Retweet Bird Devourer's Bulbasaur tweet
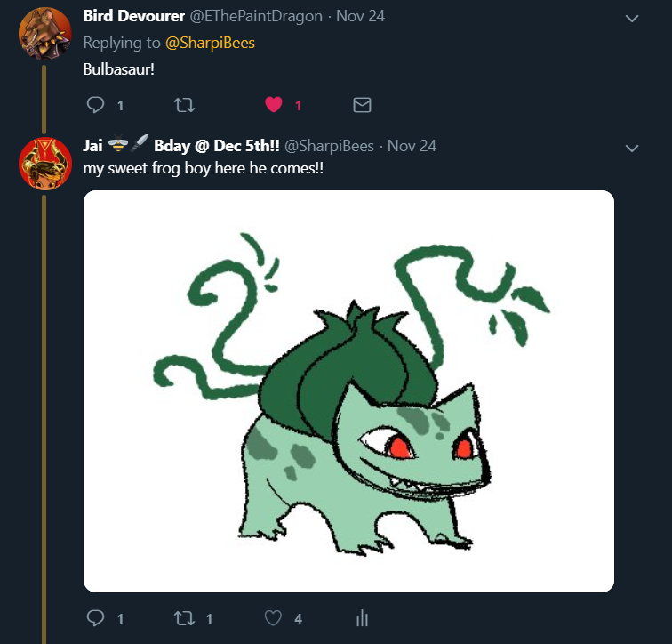 pos(184,105)
